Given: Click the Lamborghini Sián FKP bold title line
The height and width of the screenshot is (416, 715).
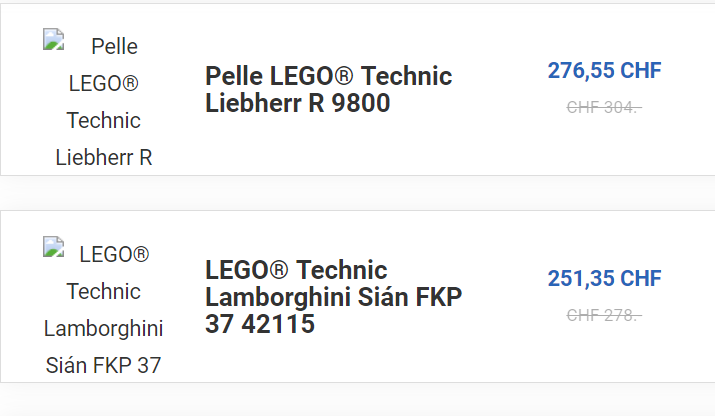Looking at the screenshot, I should [x=333, y=297].
